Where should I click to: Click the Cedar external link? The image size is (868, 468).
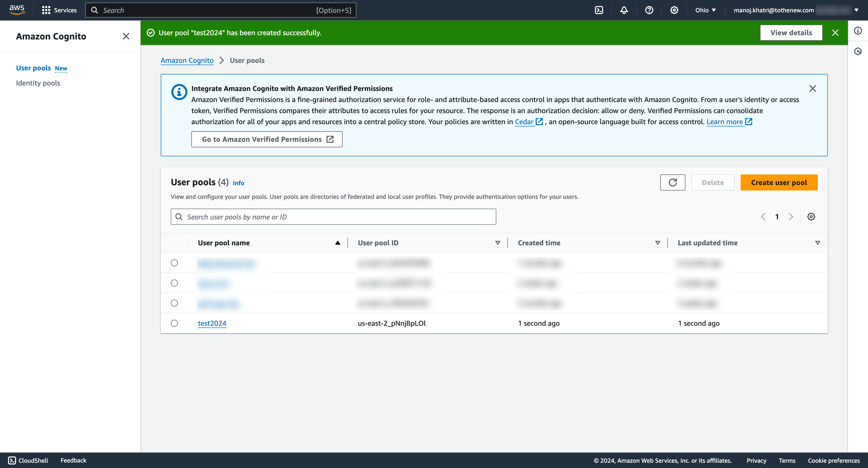(x=528, y=122)
